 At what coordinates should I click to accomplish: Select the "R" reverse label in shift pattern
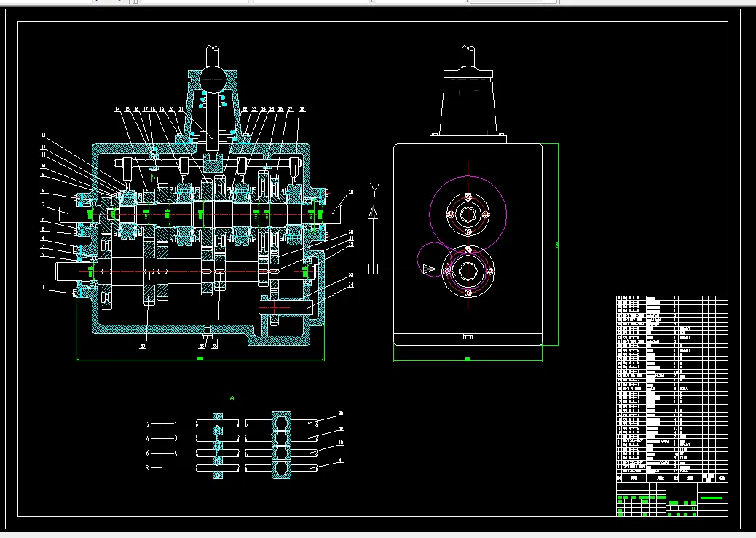(x=147, y=467)
